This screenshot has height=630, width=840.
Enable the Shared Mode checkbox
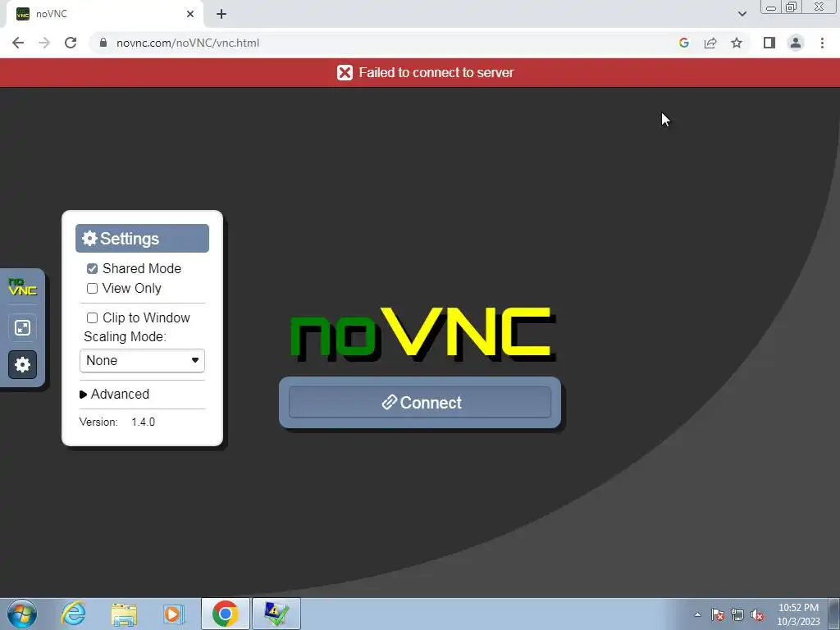coord(92,268)
